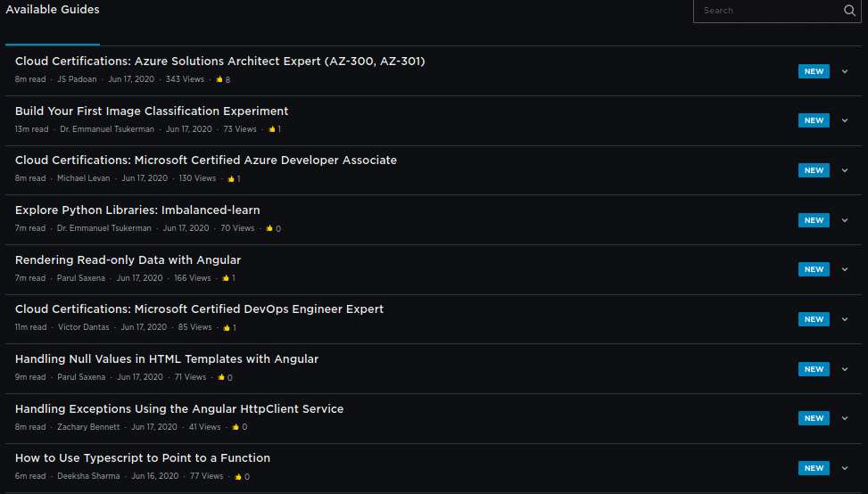The height and width of the screenshot is (494, 868).
Task: Click author name JS Padoan
Action: [x=77, y=79]
